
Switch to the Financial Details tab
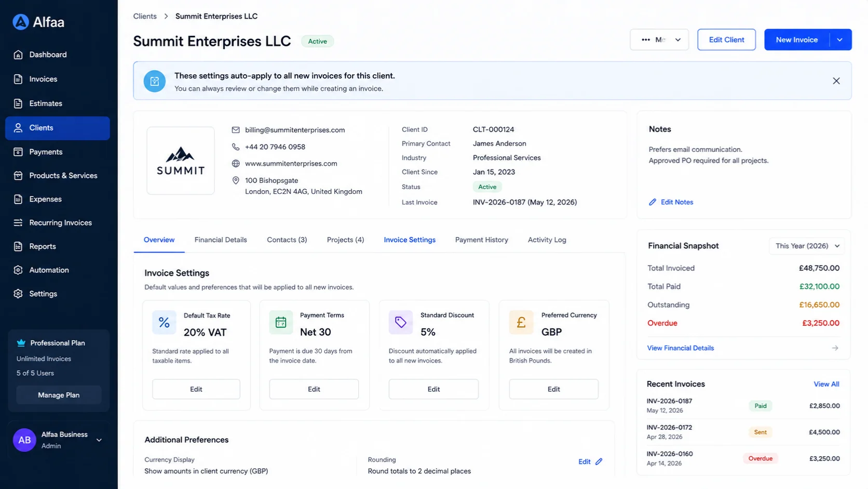tap(221, 240)
